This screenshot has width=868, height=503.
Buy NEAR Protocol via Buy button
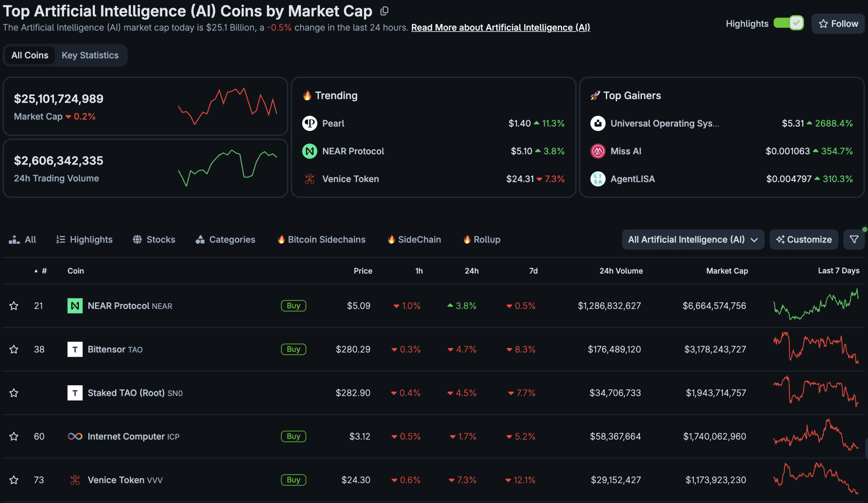(x=294, y=306)
